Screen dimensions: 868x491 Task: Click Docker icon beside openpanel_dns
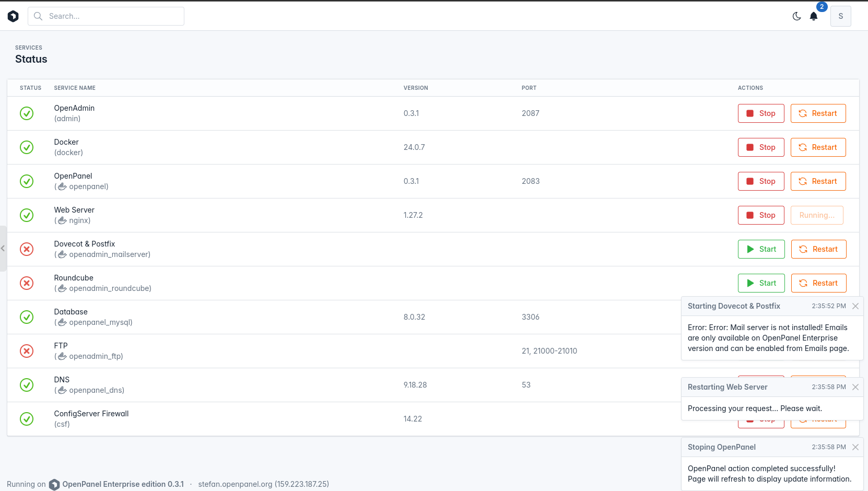62,390
